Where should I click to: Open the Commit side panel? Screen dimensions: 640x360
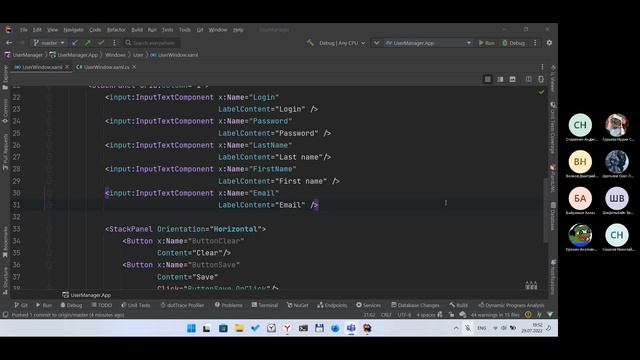[5, 111]
